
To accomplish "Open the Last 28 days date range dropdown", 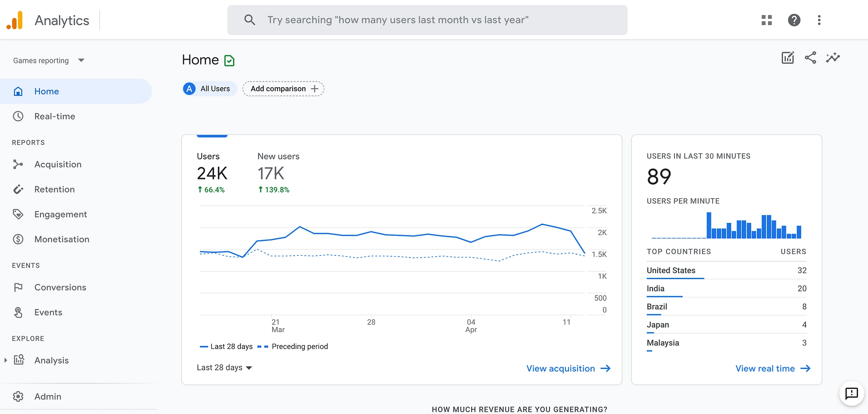I will tap(224, 368).
